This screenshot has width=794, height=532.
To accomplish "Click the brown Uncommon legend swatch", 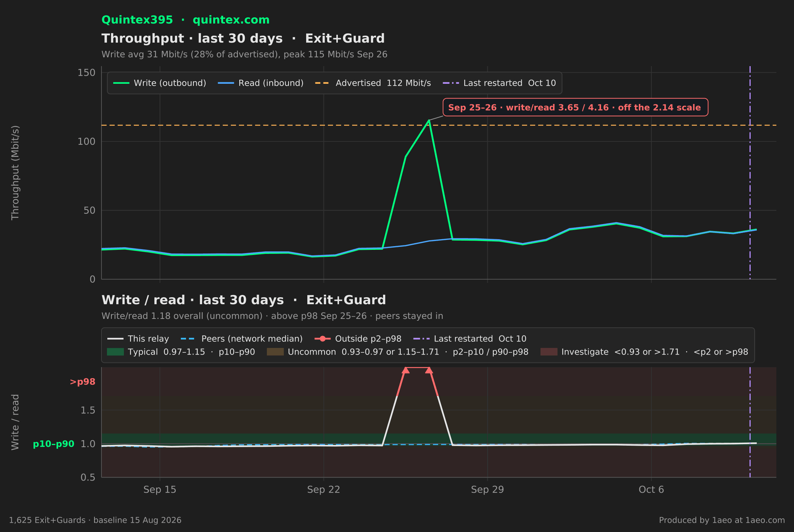I will click(x=275, y=352).
